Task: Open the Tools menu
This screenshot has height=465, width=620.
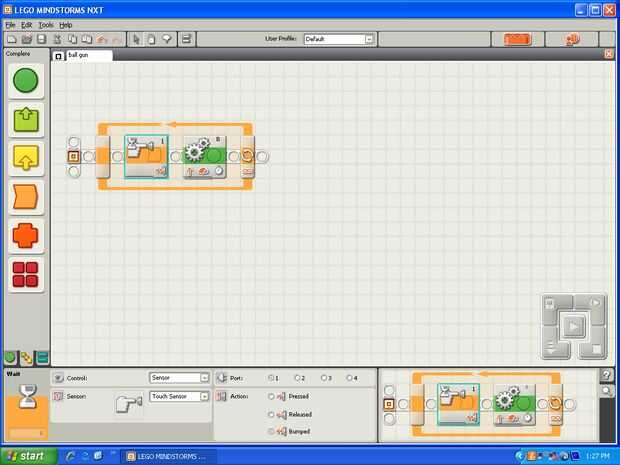Action: (46, 25)
